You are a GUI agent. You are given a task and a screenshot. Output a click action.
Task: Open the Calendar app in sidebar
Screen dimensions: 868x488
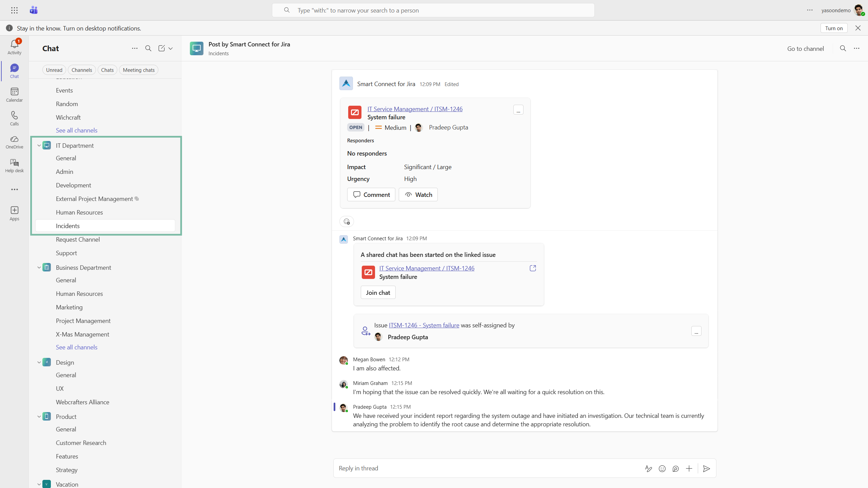(14, 94)
